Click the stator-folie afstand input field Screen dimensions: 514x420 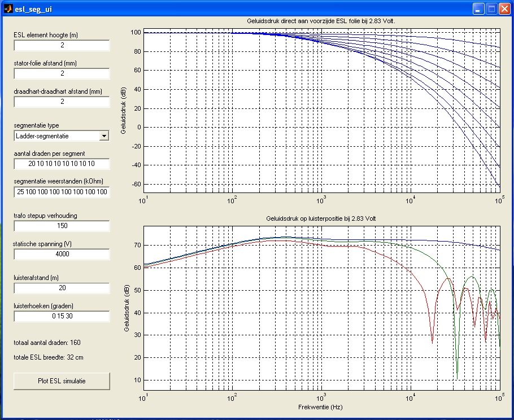[x=62, y=73]
